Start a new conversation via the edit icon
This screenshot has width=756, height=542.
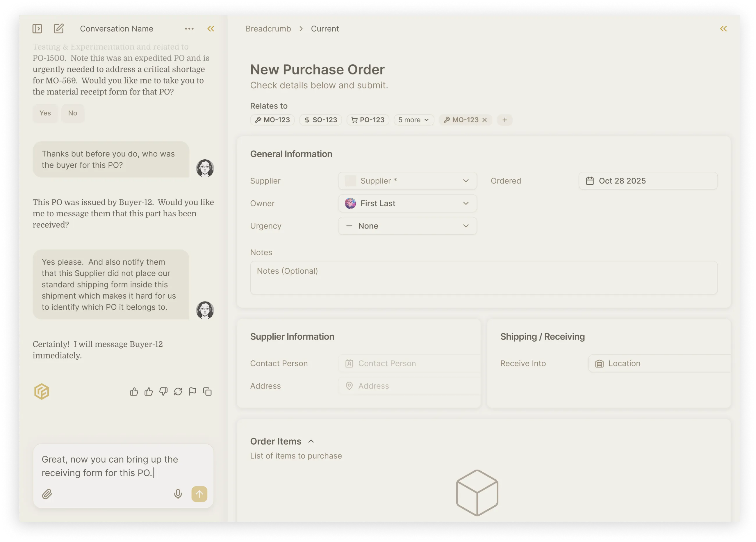(59, 29)
